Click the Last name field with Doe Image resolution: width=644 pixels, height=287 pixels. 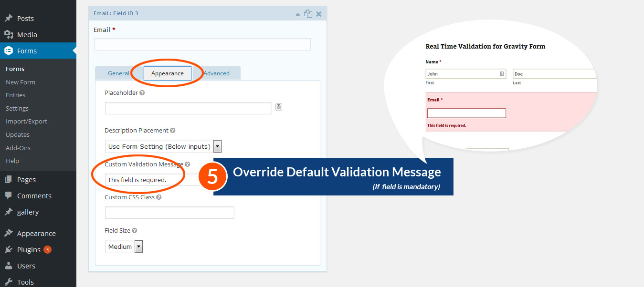(555, 74)
